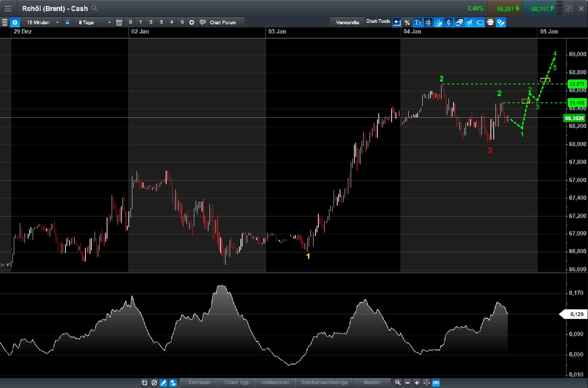Toggle the grid lines icon
Image resolution: width=588 pixels, height=388 pixels.
click(429, 22)
